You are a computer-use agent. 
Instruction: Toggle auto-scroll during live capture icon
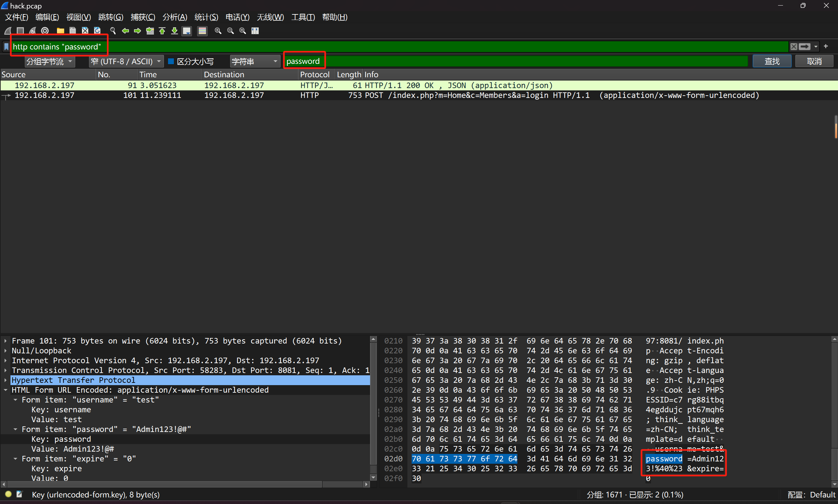[x=187, y=31]
